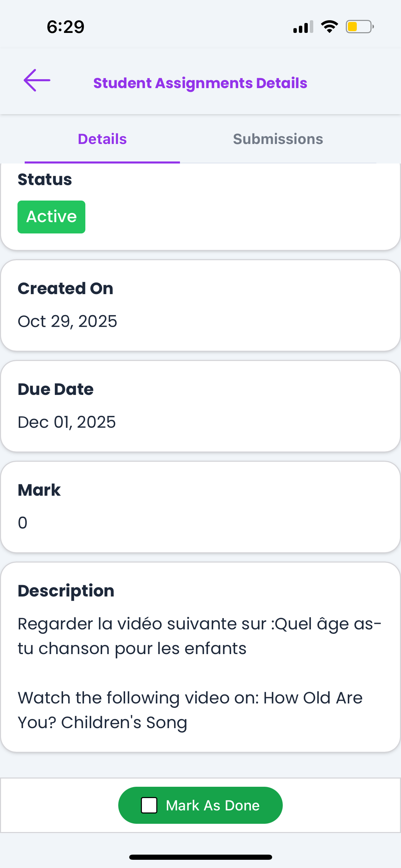The image size is (401, 868).
Task: Tap the Due Date value Dec 01, 2025
Action: [67, 422]
